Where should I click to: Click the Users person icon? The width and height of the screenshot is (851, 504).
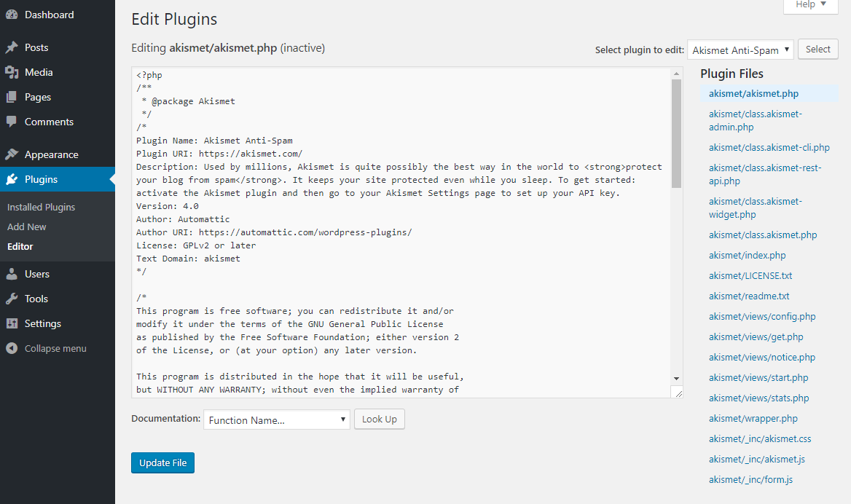(12, 274)
